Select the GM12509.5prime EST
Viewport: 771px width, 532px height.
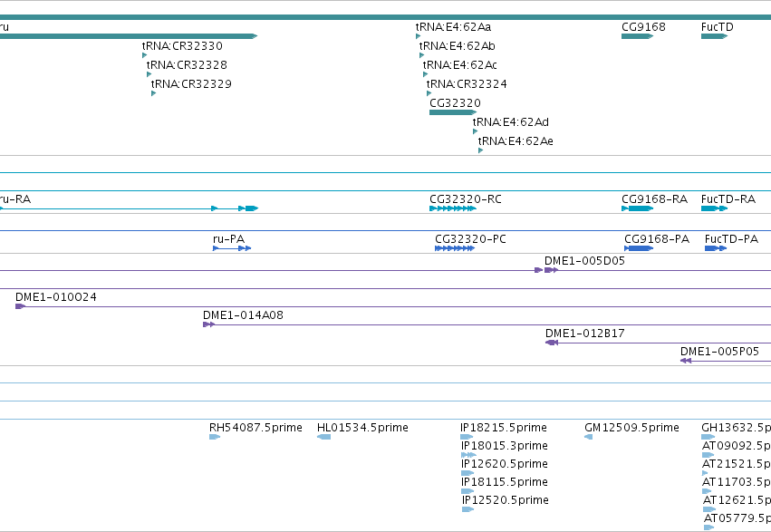point(589,437)
